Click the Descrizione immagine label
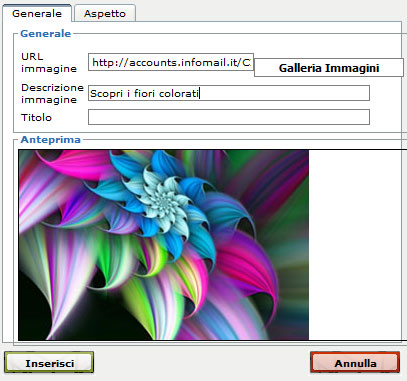The width and height of the screenshot is (407, 381). click(x=52, y=93)
